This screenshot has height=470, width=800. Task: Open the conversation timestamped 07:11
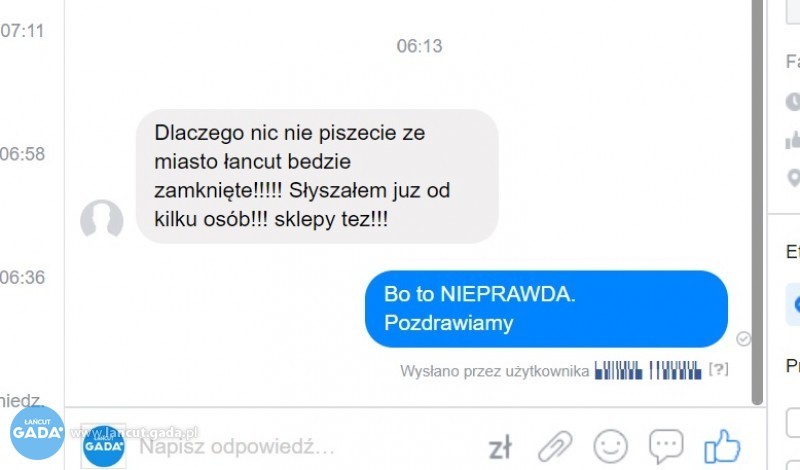coord(22,31)
